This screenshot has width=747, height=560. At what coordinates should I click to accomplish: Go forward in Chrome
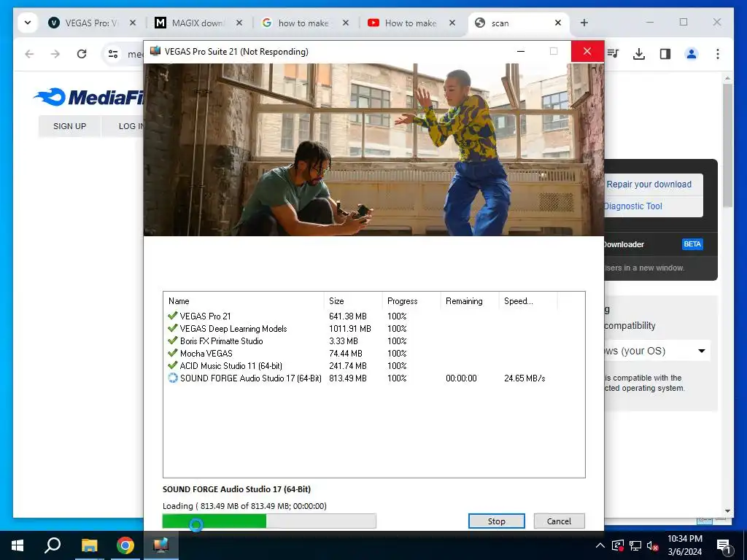[x=55, y=54]
